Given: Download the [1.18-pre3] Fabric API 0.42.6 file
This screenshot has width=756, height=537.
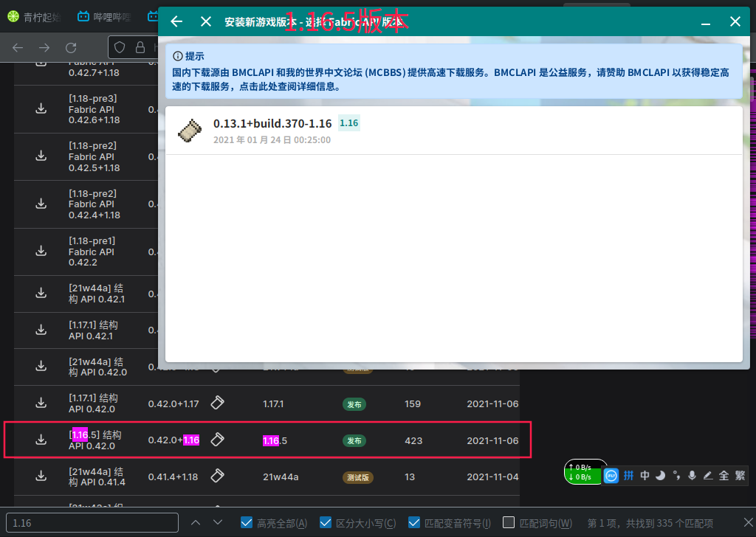Looking at the screenshot, I should coord(41,109).
